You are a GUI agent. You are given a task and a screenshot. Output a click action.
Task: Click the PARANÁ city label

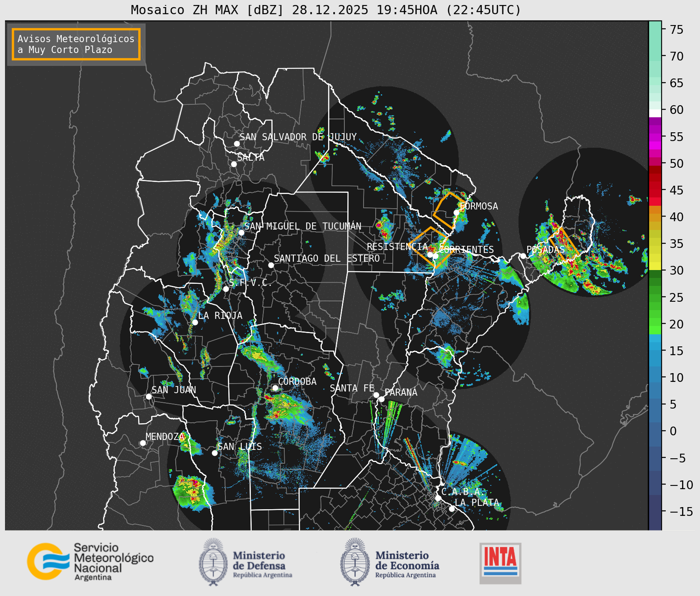point(401,392)
